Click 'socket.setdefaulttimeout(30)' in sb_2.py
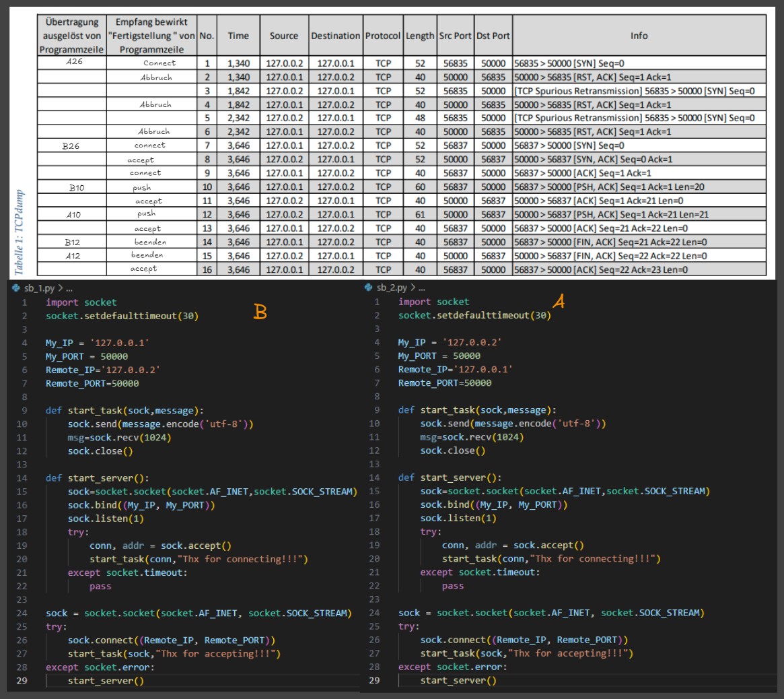 point(474,316)
